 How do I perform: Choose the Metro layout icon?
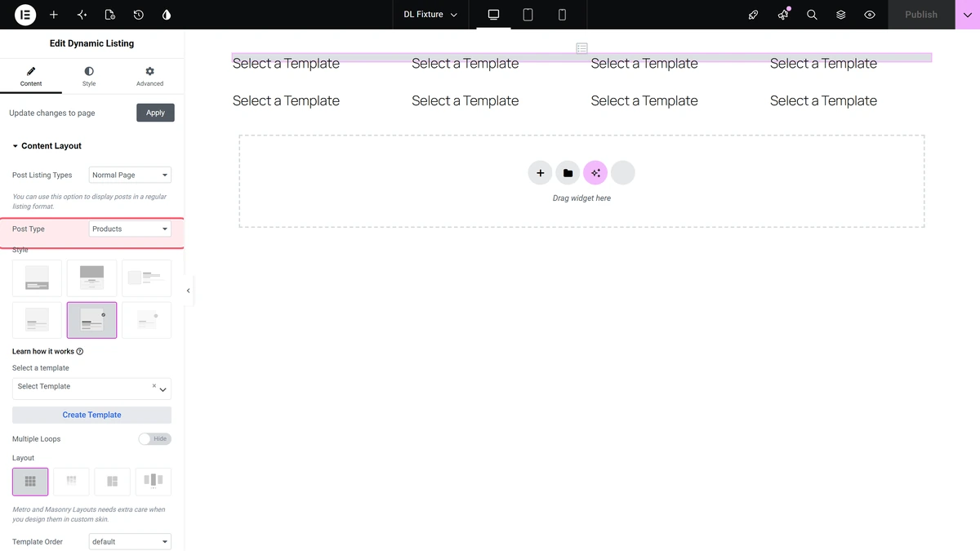pyautogui.click(x=112, y=482)
